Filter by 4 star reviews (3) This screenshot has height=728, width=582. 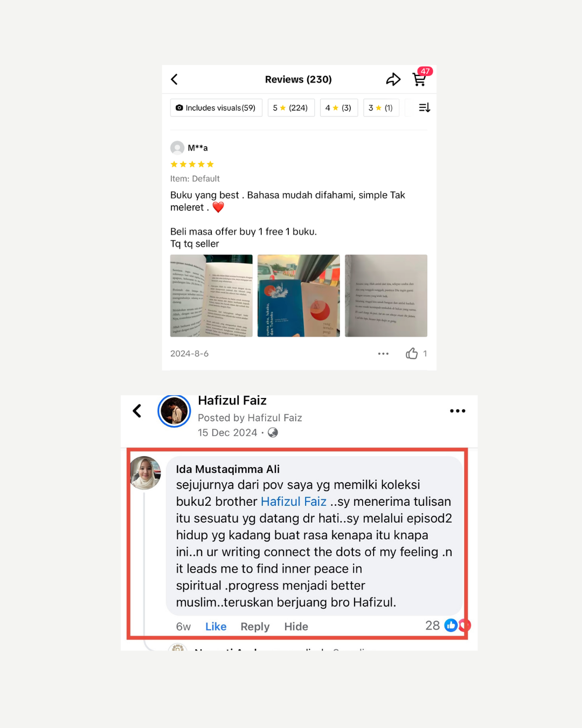(339, 108)
